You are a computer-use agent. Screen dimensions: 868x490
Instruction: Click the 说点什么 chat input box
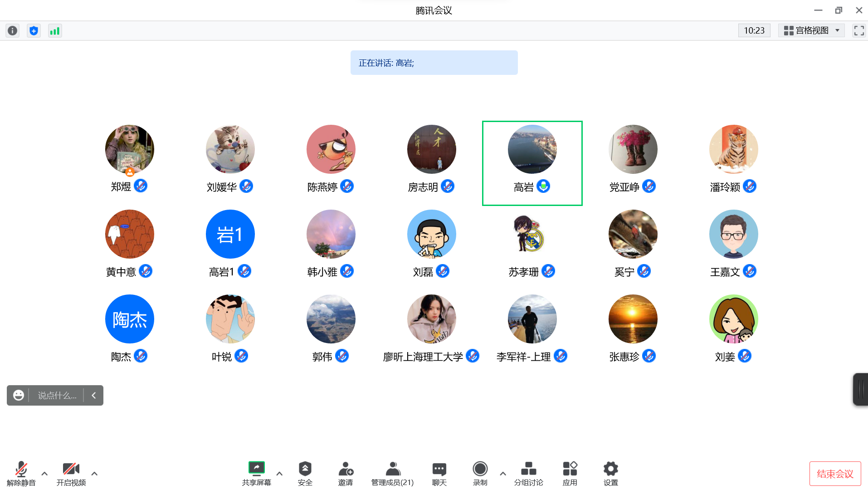pyautogui.click(x=57, y=395)
